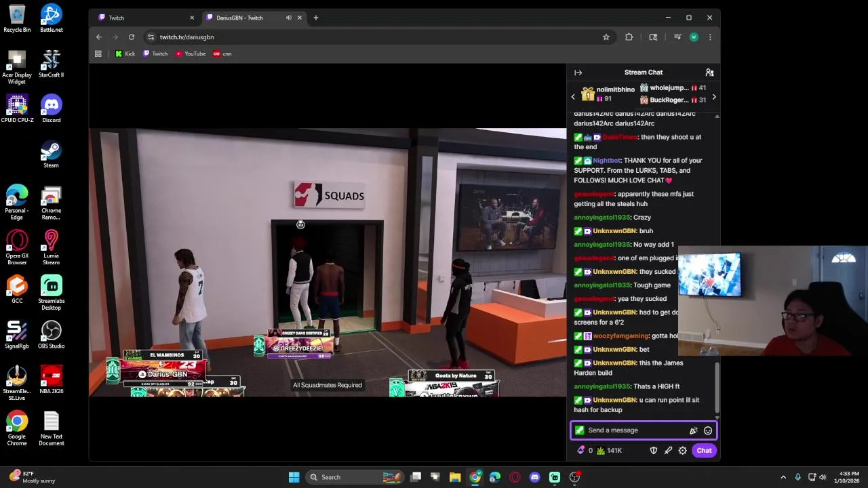
Task: Click the stream video player
Action: point(328,262)
